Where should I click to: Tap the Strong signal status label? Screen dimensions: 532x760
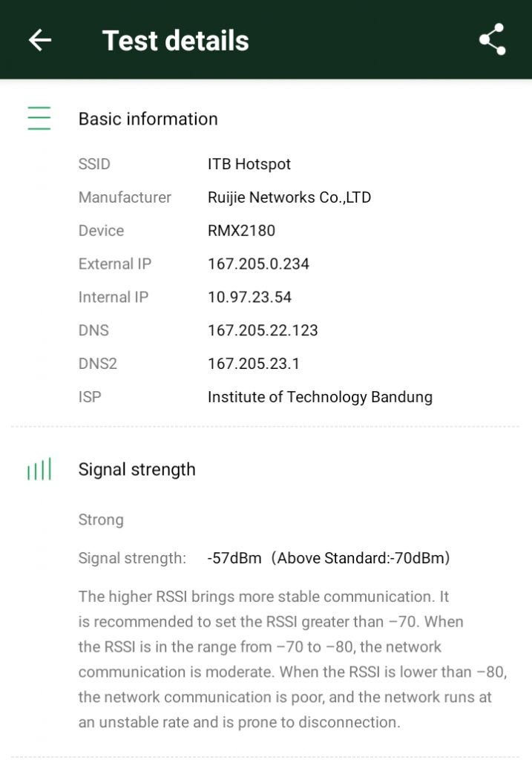(x=101, y=520)
